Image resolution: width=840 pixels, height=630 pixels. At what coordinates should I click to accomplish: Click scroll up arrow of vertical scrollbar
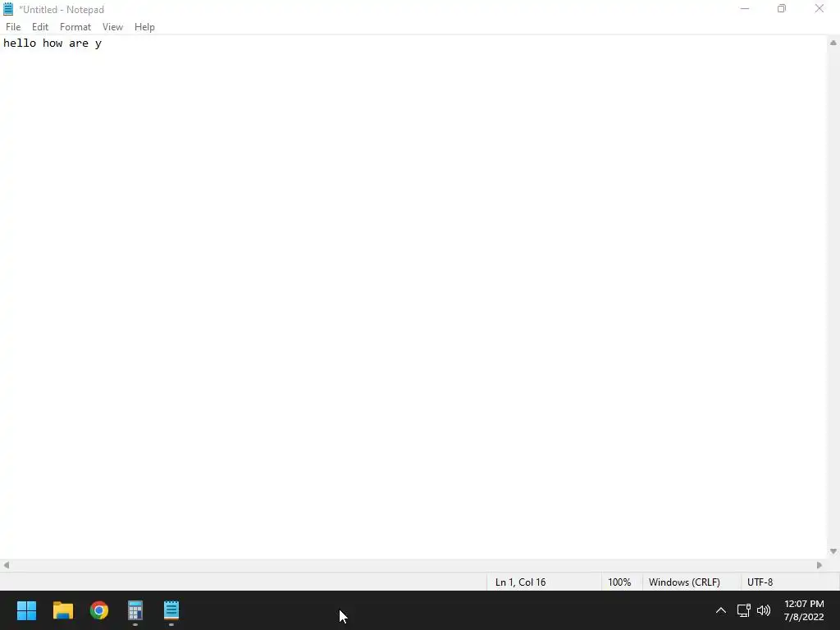[x=833, y=43]
